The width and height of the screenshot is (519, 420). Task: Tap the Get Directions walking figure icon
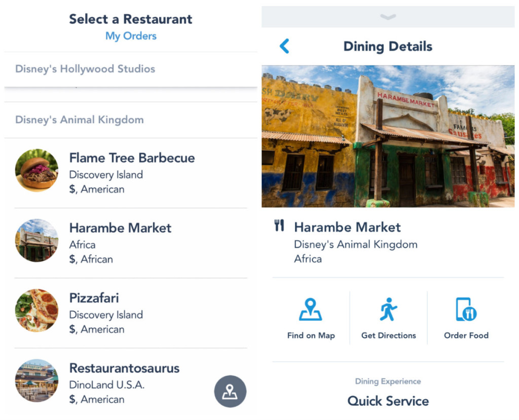coord(388,310)
